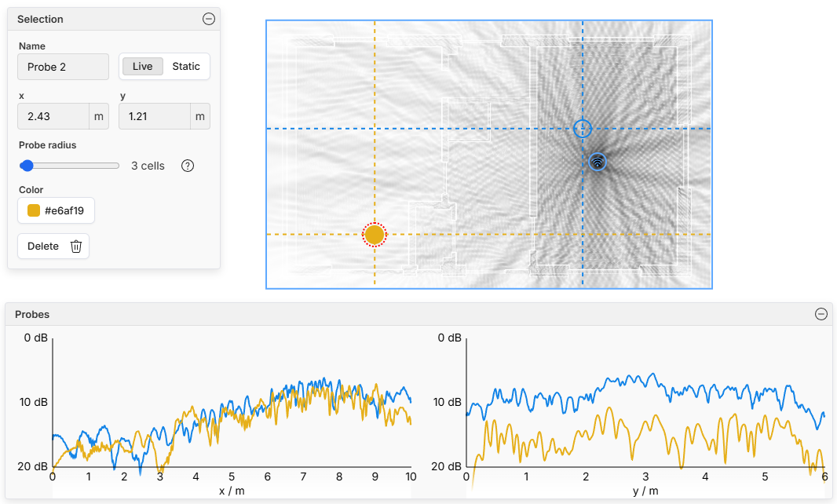This screenshot has width=837, height=504.
Task: Open the #e6af19 color picker
Action: [56, 210]
